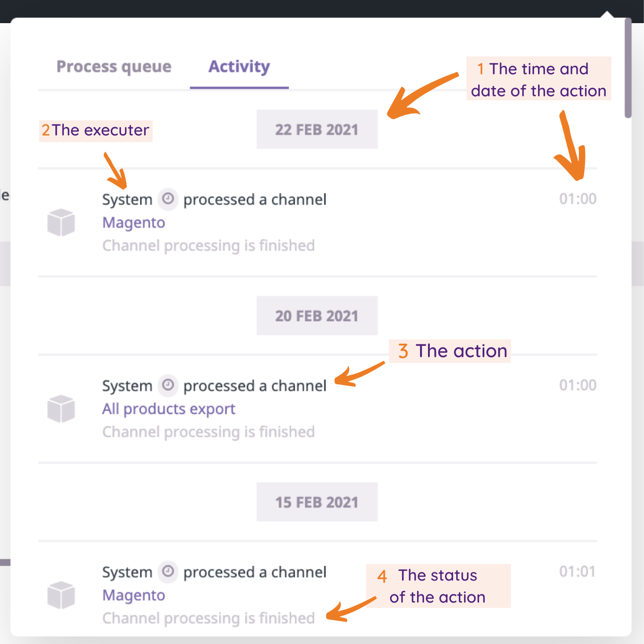
Task: Click the clock icon in the 15 Feb entry
Action: (168, 571)
